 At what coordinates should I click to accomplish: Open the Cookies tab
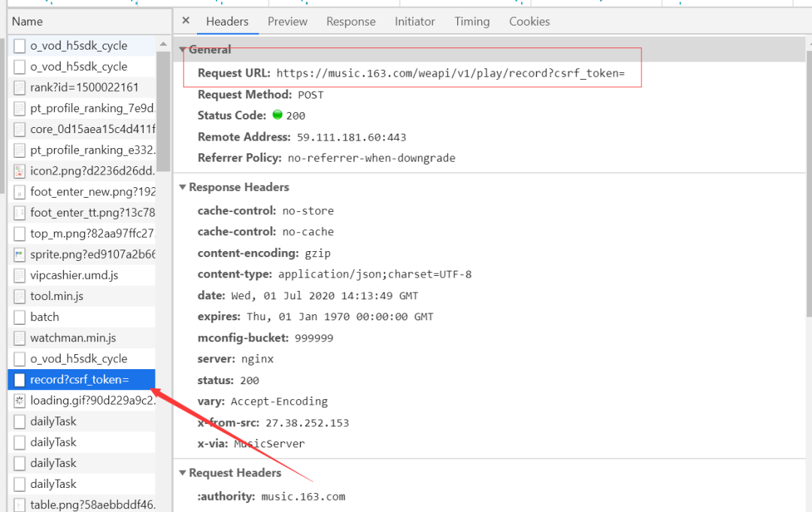click(x=529, y=22)
